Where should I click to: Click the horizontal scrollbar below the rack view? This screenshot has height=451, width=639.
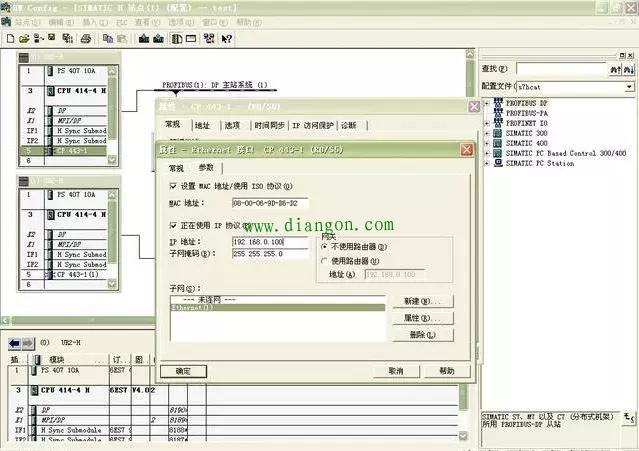point(82,321)
